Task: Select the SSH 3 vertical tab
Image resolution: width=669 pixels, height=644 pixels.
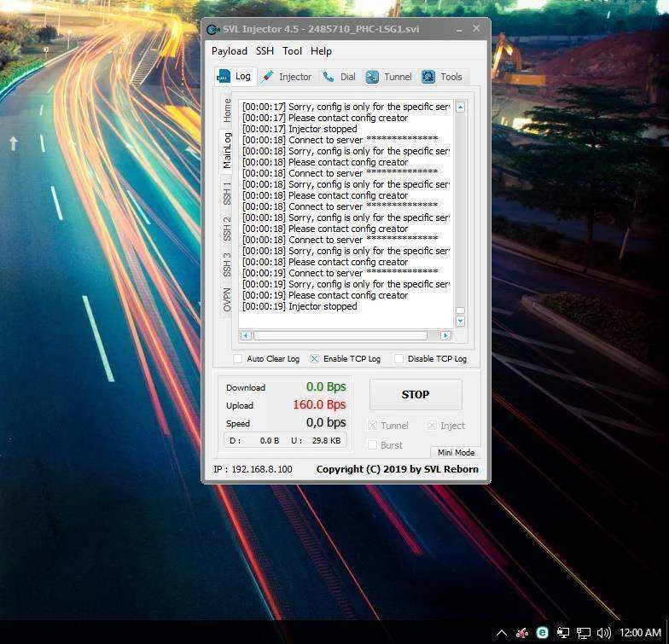Action: tap(227, 264)
